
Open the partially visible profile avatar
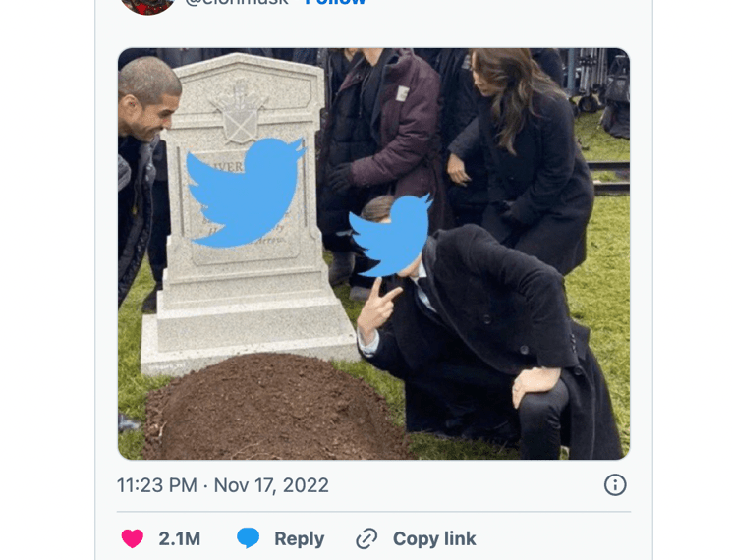[147, 6]
